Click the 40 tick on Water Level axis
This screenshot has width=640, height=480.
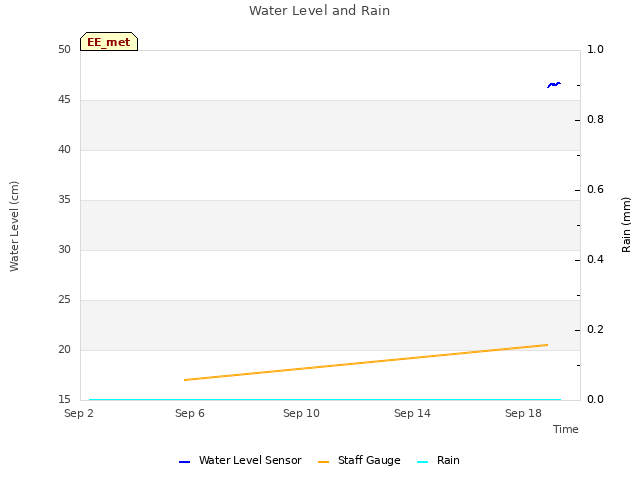64,149
